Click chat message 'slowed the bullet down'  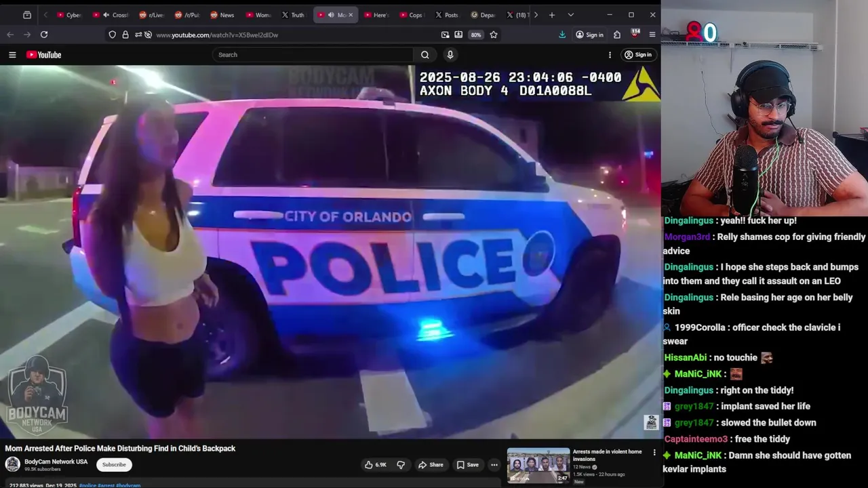[768, 422]
